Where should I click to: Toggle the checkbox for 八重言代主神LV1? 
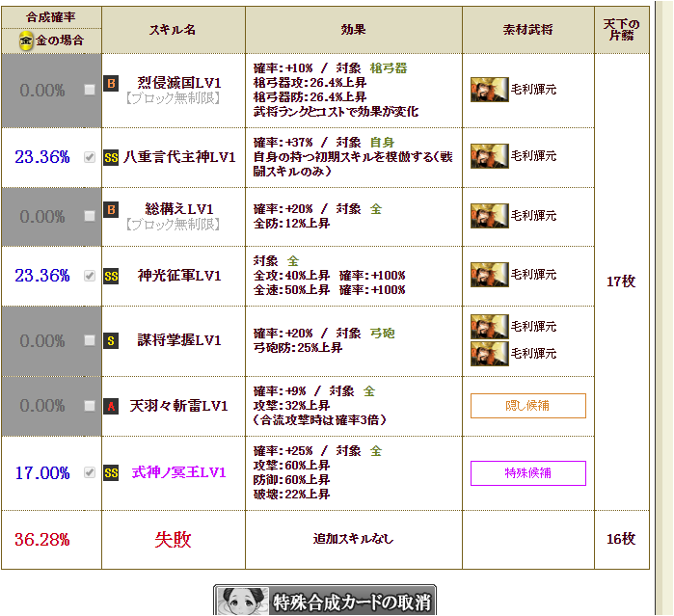(x=90, y=157)
